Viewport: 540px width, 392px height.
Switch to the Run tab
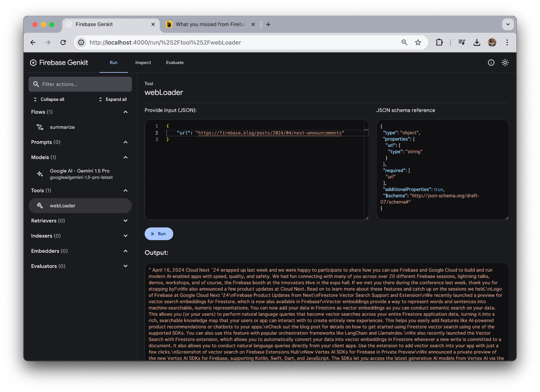(x=113, y=62)
